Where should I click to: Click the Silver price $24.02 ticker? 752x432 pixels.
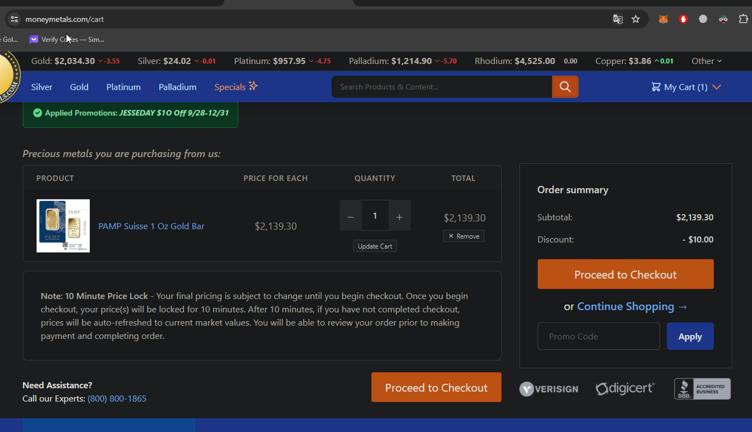coord(176,61)
